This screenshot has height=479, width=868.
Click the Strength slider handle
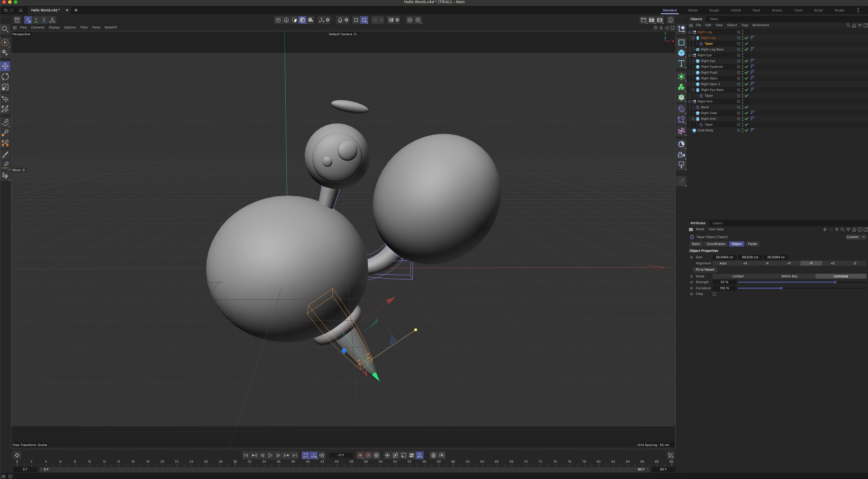835,282
